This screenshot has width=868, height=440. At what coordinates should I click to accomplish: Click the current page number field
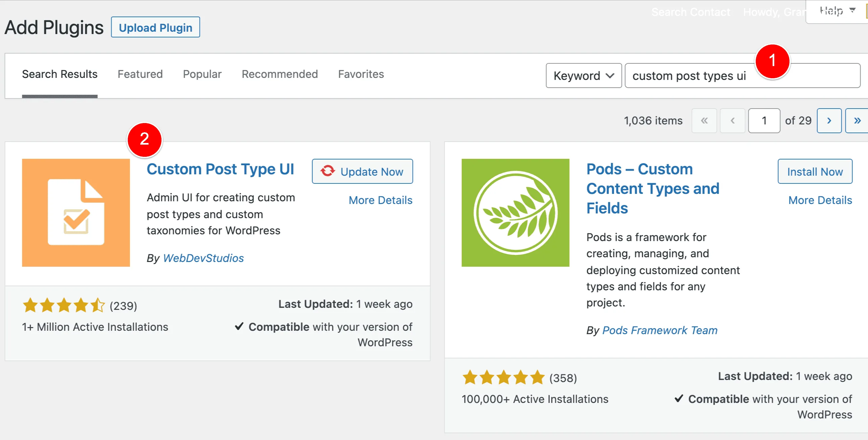[x=764, y=121]
